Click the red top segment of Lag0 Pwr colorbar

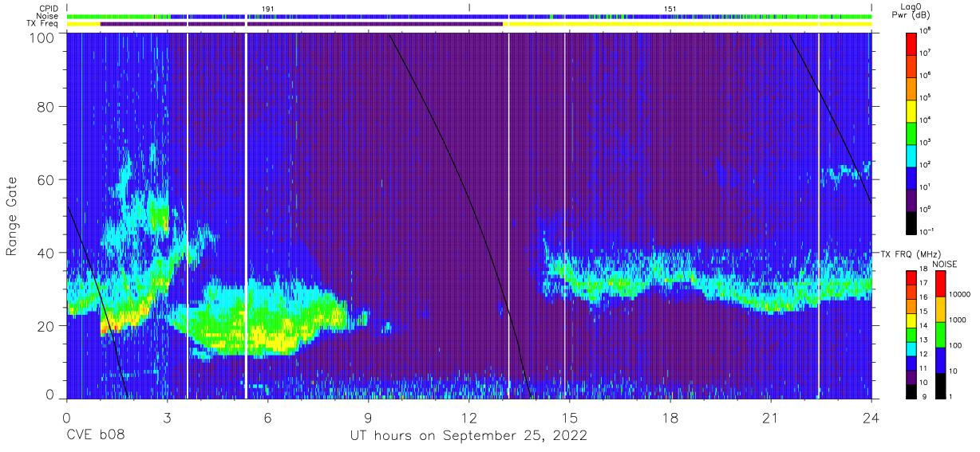[911, 42]
